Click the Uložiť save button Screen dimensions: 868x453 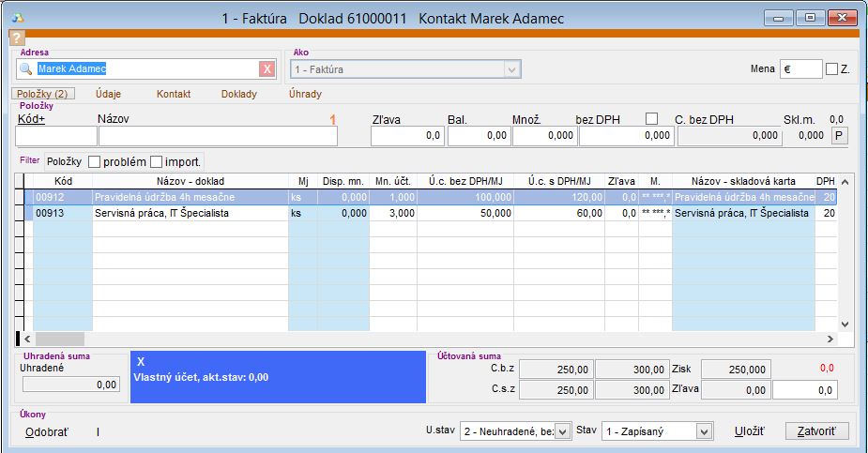pyautogui.click(x=750, y=431)
